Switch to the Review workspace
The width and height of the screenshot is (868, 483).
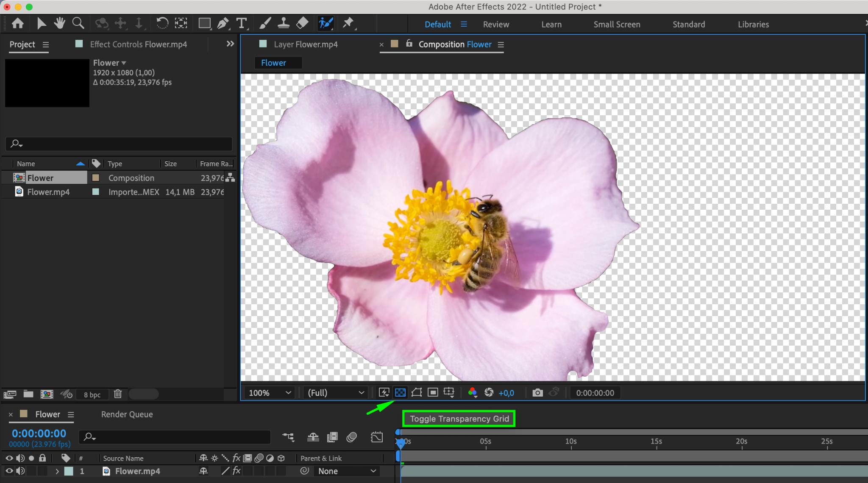tap(496, 25)
